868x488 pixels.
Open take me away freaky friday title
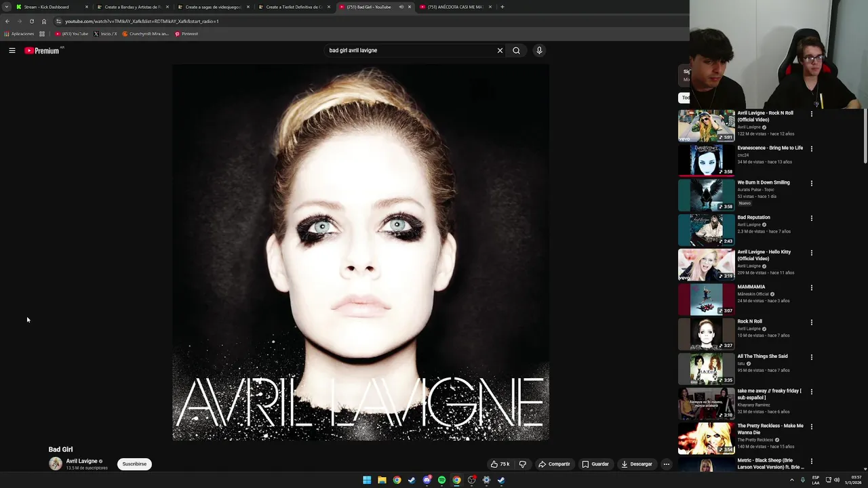click(769, 394)
